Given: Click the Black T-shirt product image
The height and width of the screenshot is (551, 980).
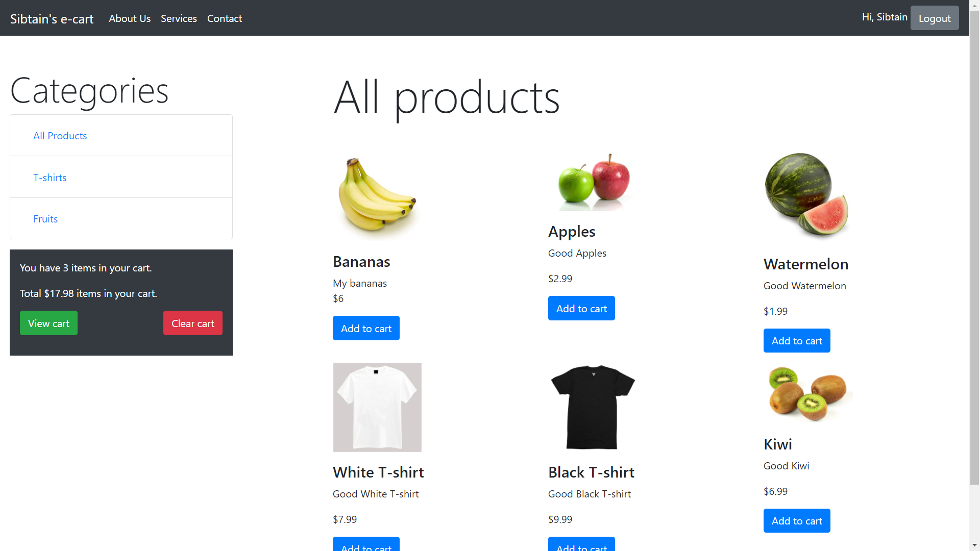Looking at the screenshot, I should 593,407.
